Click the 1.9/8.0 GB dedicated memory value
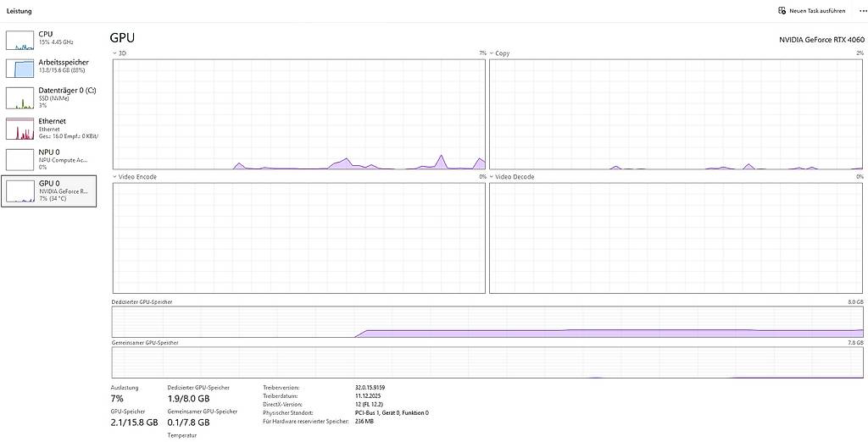 [x=188, y=398]
